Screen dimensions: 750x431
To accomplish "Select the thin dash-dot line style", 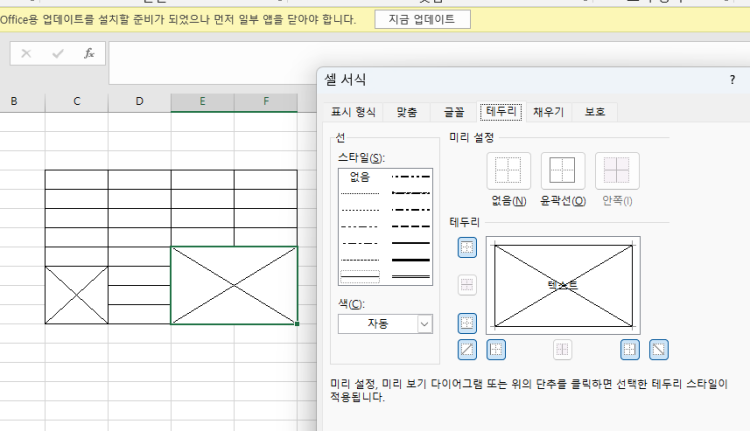I will click(x=360, y=243).
